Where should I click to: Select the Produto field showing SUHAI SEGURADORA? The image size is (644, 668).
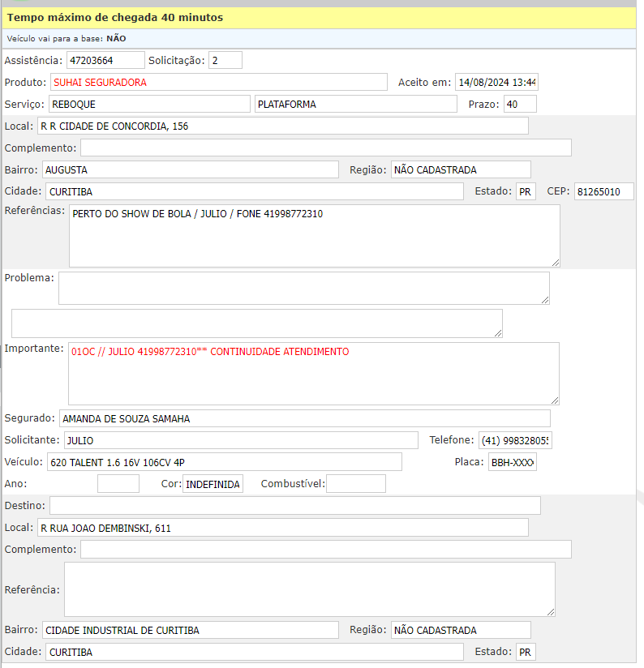[218, 82]
